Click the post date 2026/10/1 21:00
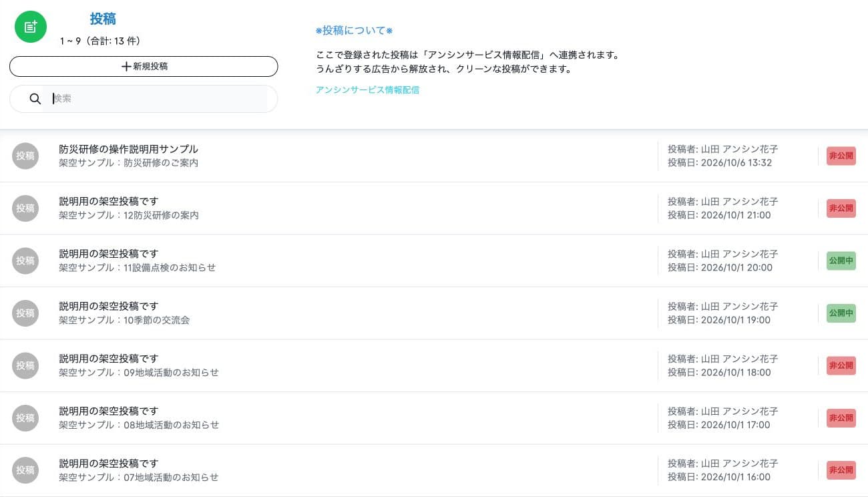 tap(736, 215)
